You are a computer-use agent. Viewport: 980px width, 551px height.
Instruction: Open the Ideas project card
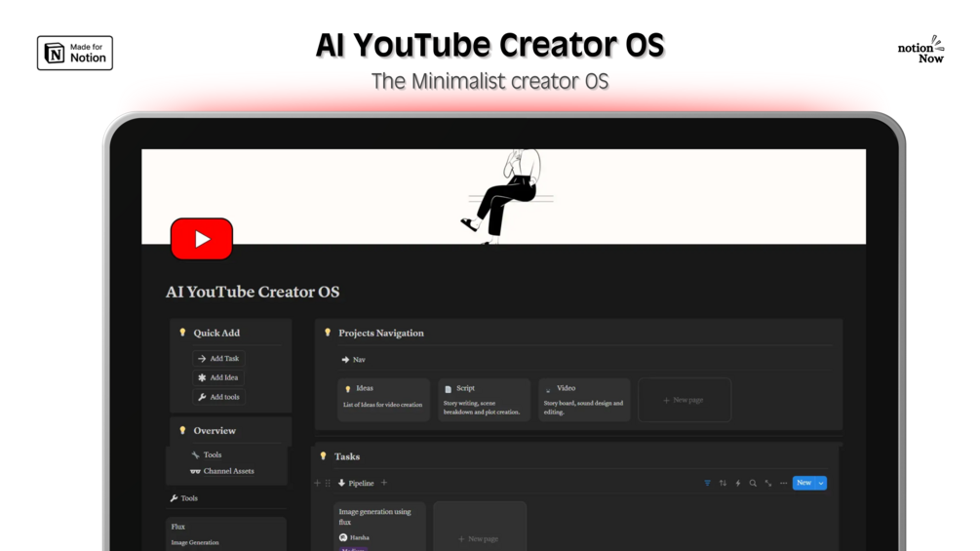[384, 399]
